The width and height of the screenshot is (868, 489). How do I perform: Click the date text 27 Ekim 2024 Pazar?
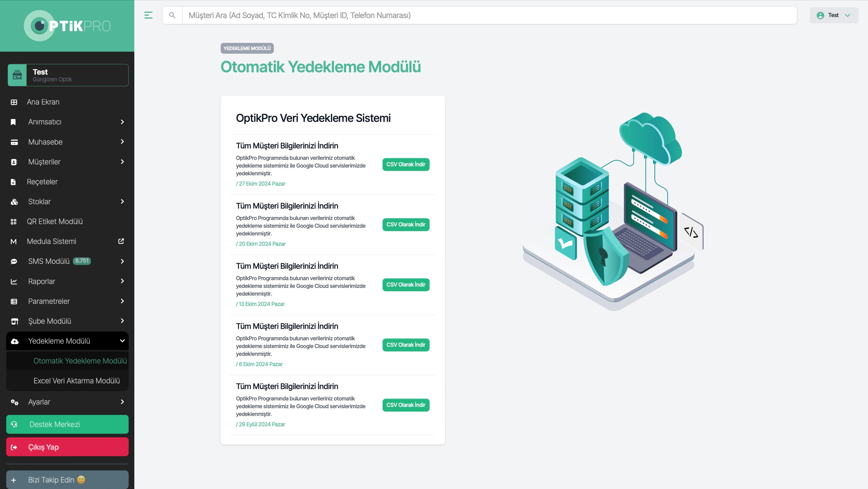click(x=262, y=184)
